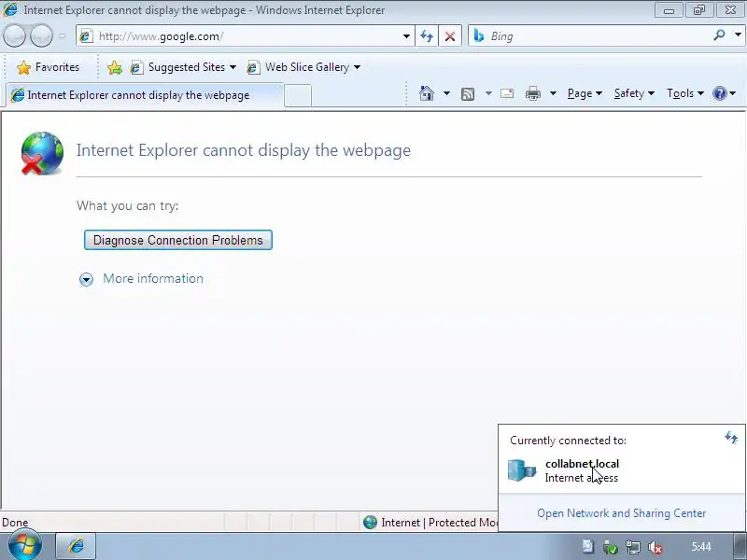Click the Internet Explorer taskbar button
This screenshot has height=560, width=747.
click(x=77, y=546)
